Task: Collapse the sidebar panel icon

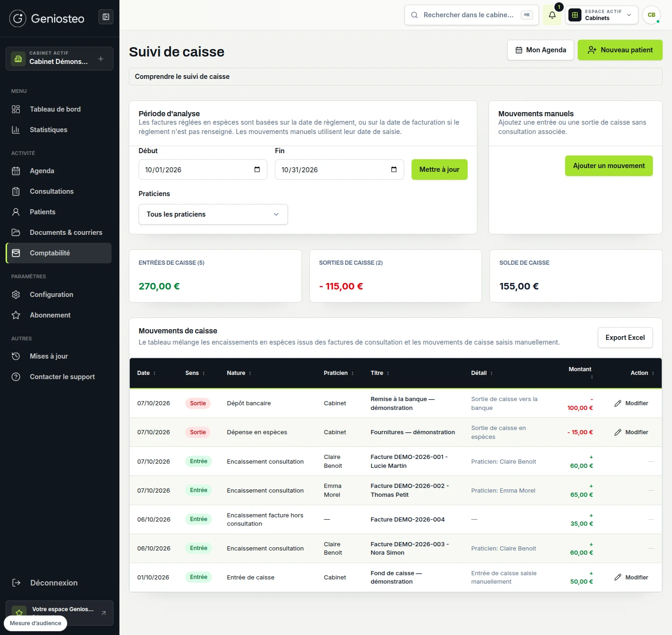Action: coord(106,17)
